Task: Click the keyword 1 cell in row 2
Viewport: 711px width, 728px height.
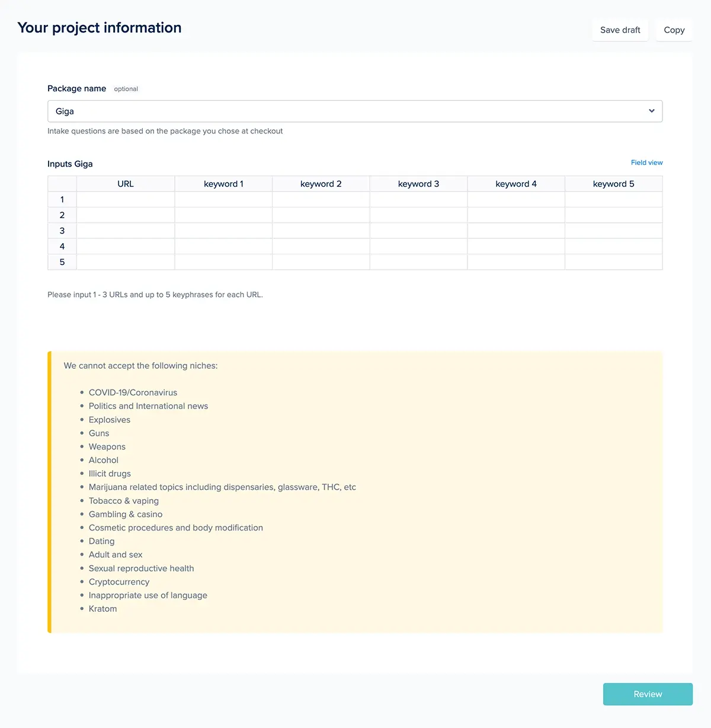Action: (x=223, y=215)
